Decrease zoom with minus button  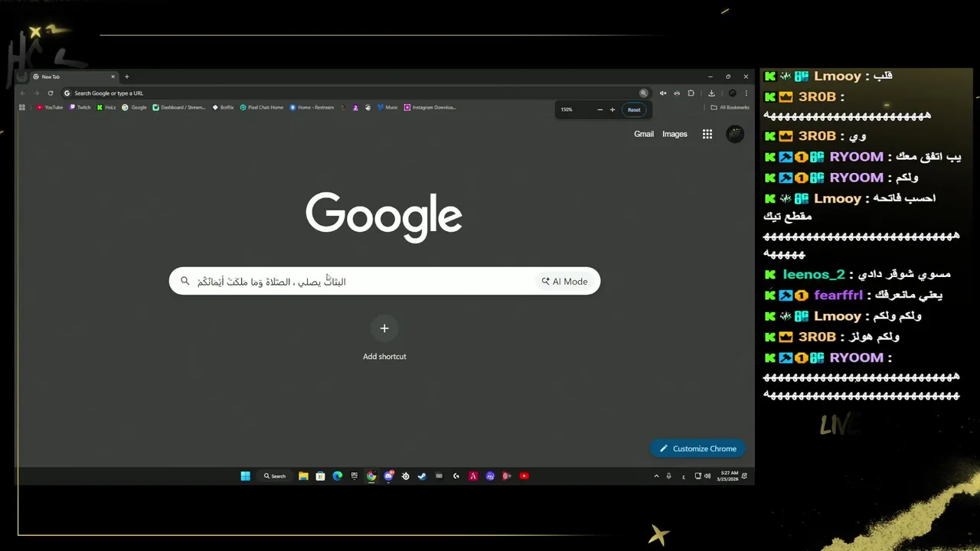[599, 109]
